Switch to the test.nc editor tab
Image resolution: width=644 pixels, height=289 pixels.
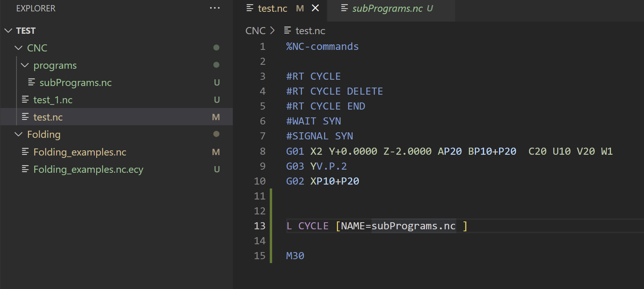(273, 8)
